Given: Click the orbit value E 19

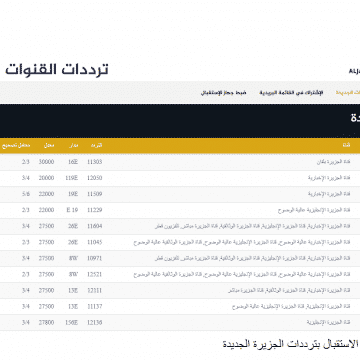Looking at the screenshot, I should point(72,210).
